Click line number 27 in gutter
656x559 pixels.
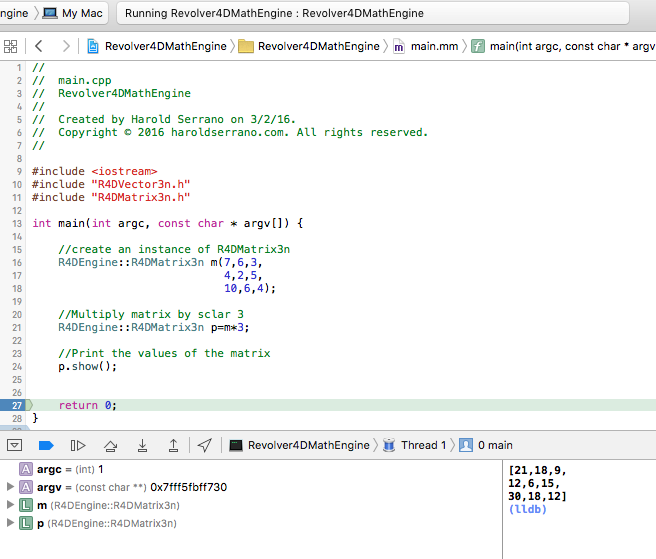(x=17, y=405)
